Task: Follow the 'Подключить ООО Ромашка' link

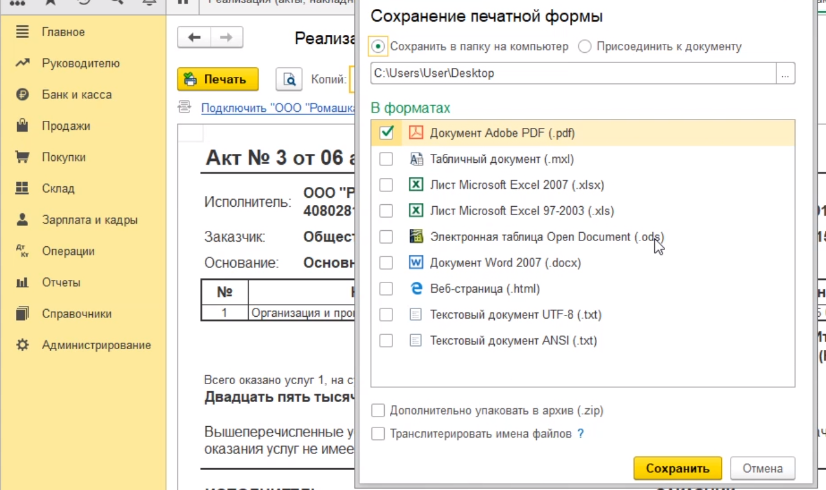Action: (270, 108)
